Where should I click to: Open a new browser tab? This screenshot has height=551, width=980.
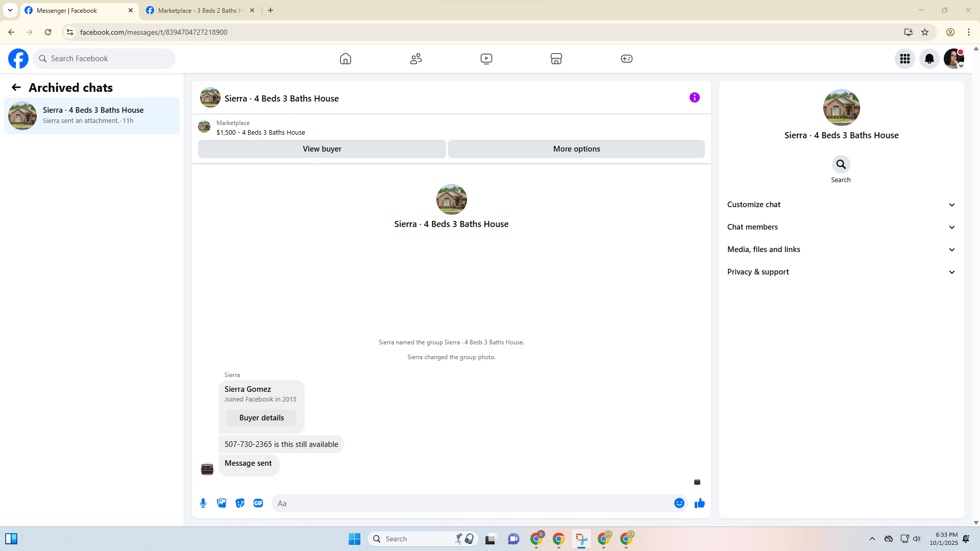[x=271, y=10]
